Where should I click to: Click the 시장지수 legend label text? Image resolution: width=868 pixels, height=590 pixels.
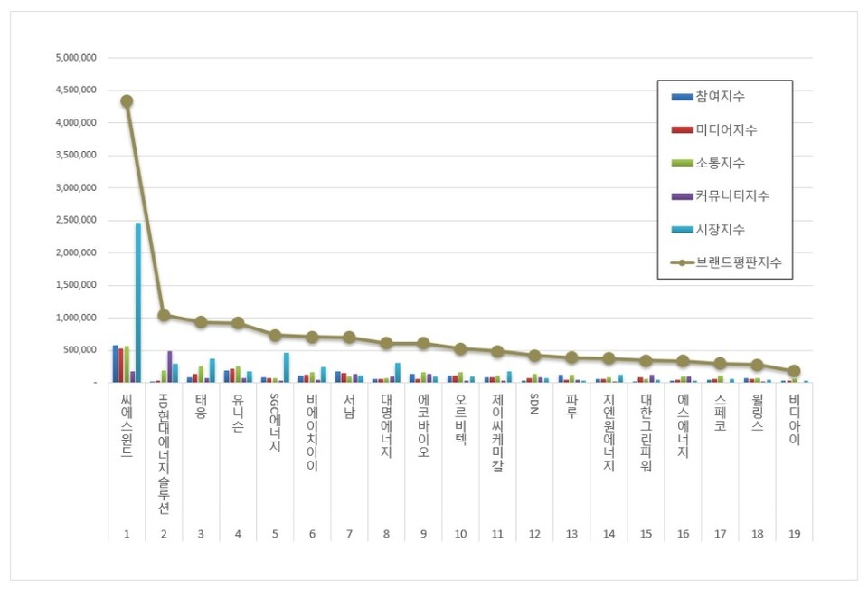coord(721,230)
